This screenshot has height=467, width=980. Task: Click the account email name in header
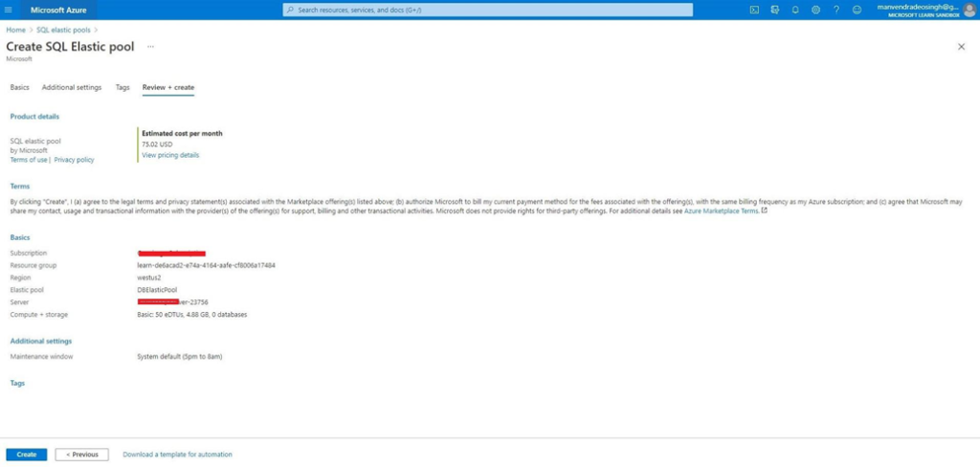click(918, 7)
